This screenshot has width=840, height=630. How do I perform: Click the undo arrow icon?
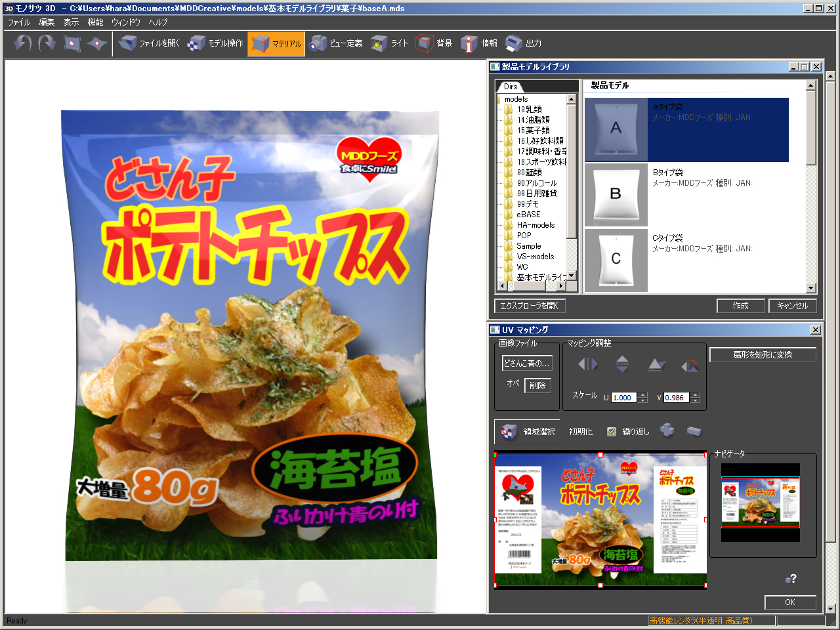point(23,43)
